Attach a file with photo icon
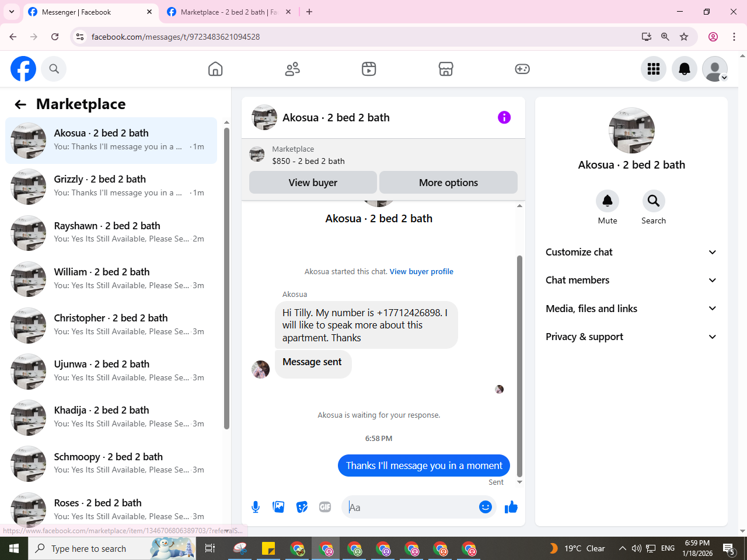747x560 pixels. click(278, 507)
